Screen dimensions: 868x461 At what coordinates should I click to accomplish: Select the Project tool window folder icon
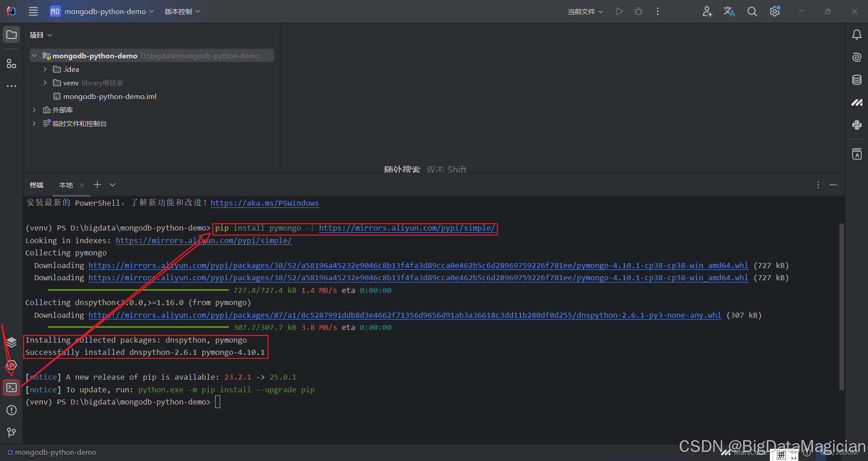tap(11, 34)
